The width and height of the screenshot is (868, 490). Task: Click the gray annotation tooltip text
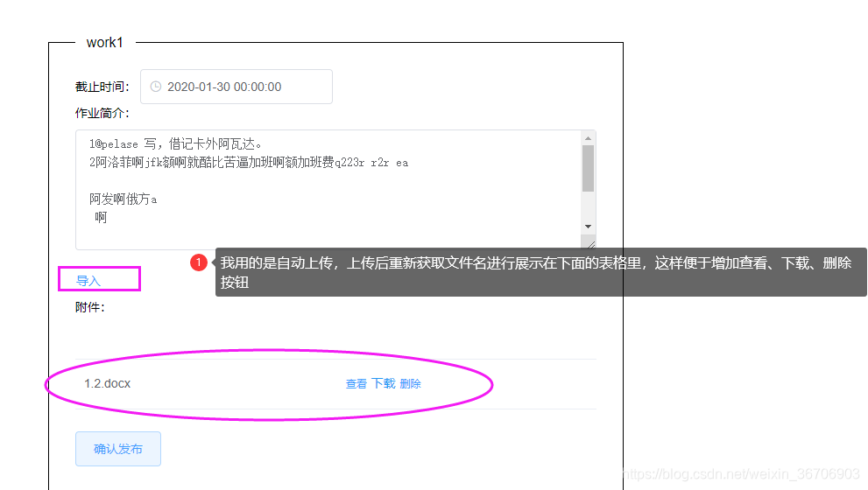coord(536,273)
